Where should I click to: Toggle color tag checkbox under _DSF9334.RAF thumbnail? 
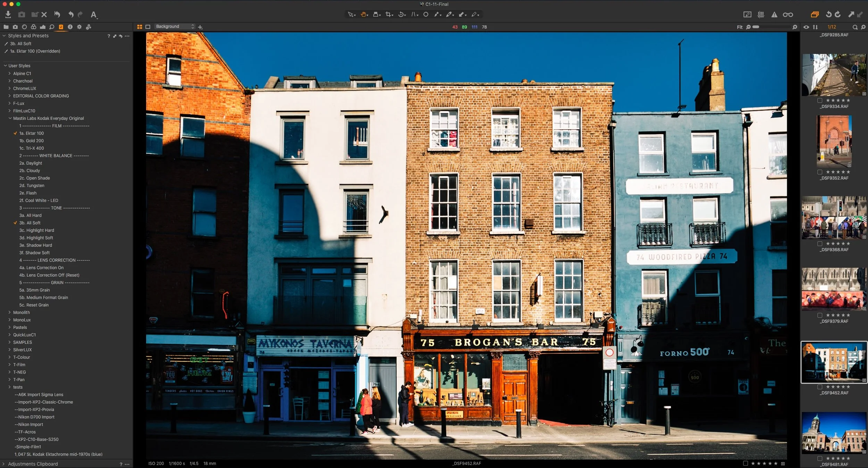[820, 100]
